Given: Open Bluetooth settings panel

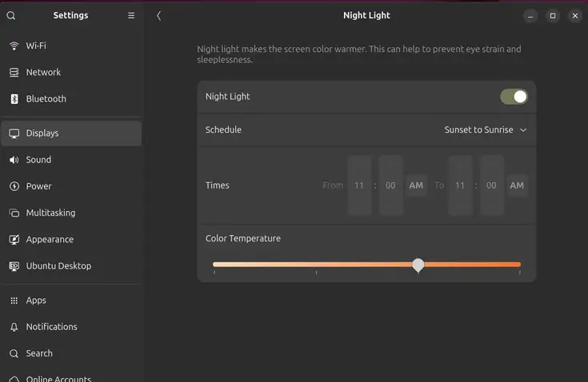Looking at the screenshot, I should pos(71,99).
